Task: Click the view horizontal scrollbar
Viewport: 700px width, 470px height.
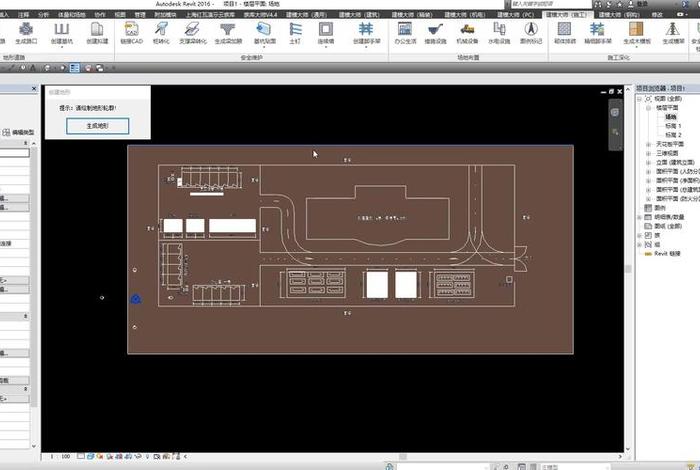Action: click(x=403, y=457)
